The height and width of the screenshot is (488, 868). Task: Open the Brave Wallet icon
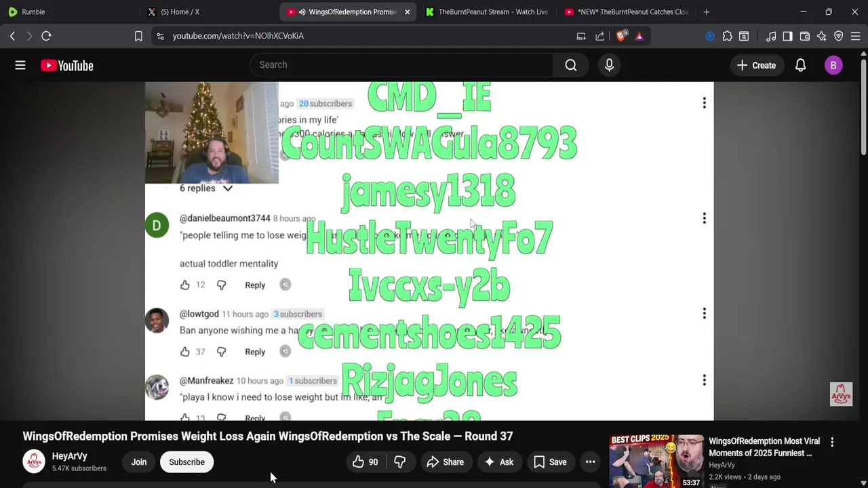click(x=805, y=36)
